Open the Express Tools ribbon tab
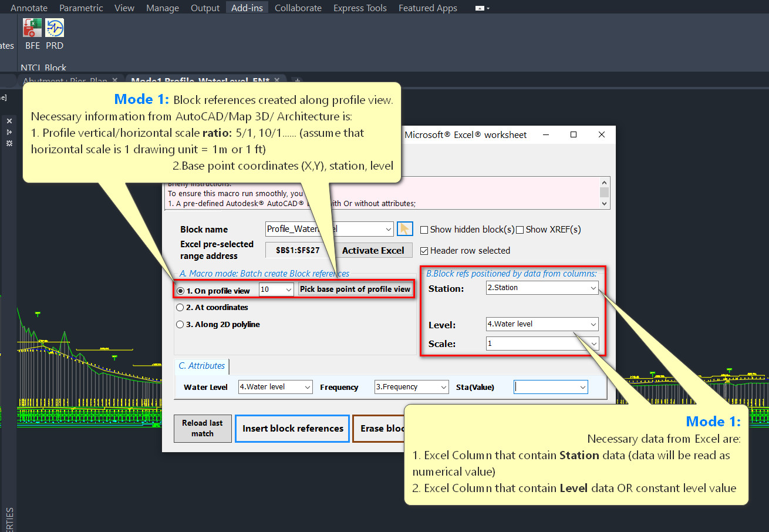Screen dimensions: 769x532 point(360,8)
